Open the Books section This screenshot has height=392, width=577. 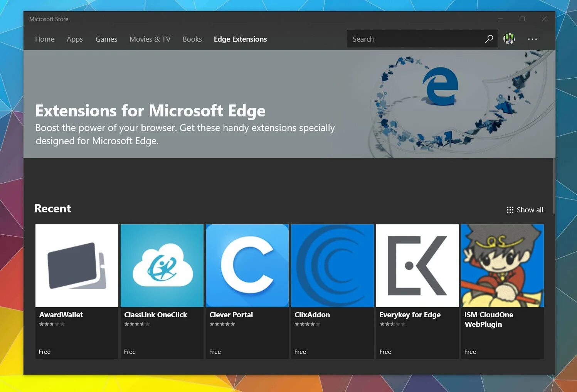[x=192, y=39]
